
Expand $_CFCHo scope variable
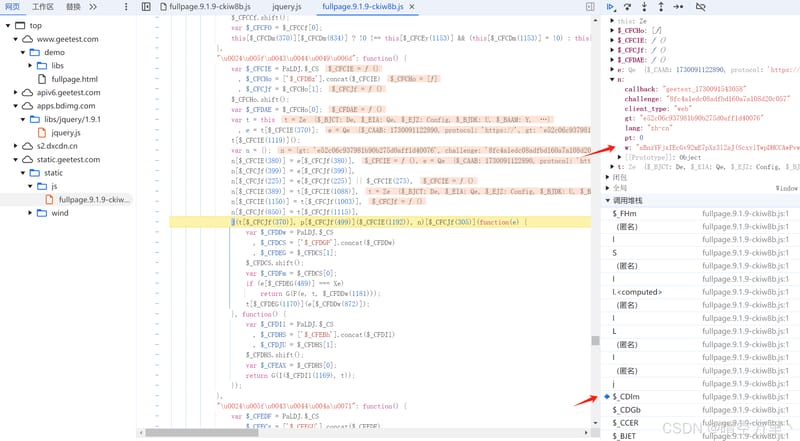(x=612, y=31)
